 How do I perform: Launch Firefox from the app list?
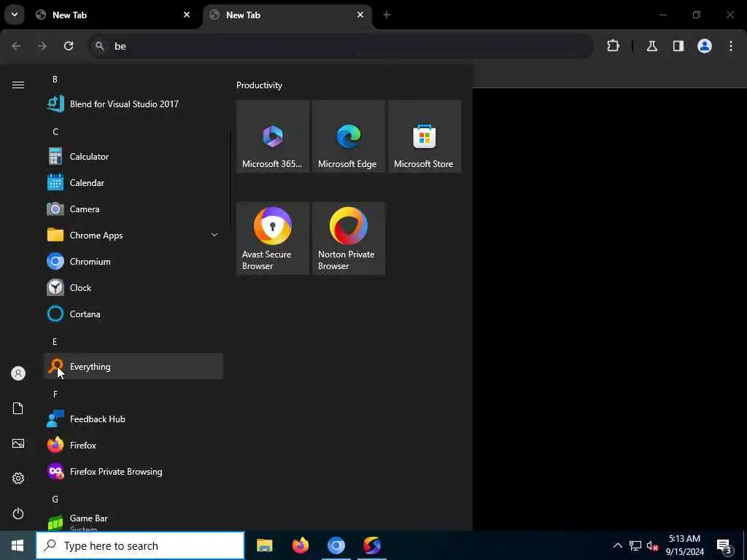coord(133,445)
